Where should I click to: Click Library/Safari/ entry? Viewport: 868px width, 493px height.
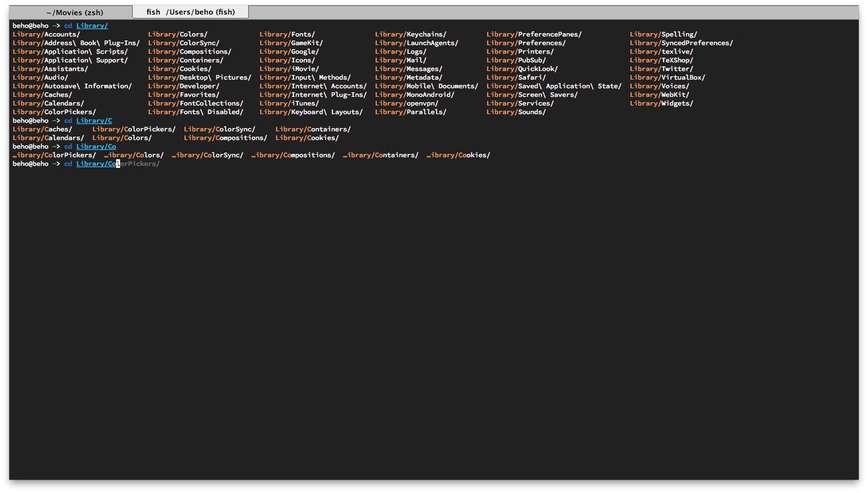coord(516,78)
